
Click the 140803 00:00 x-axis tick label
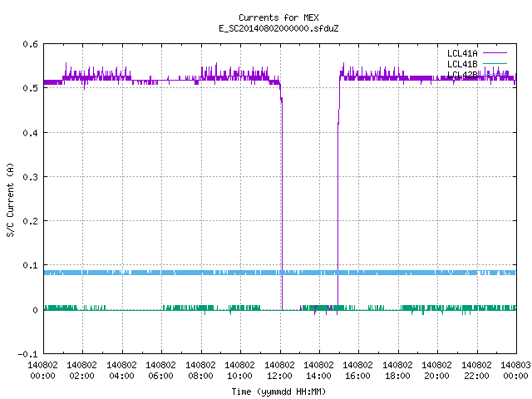click(x=515, y=371)
